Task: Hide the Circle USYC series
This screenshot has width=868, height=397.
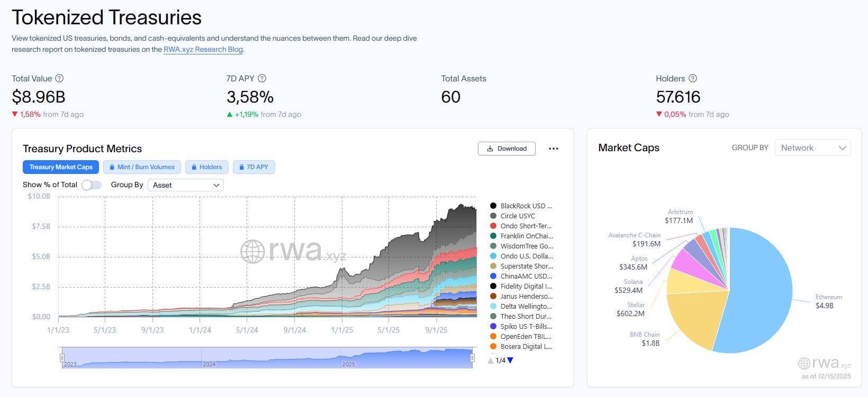Action: pyautogui.click(x=517, y=216)
